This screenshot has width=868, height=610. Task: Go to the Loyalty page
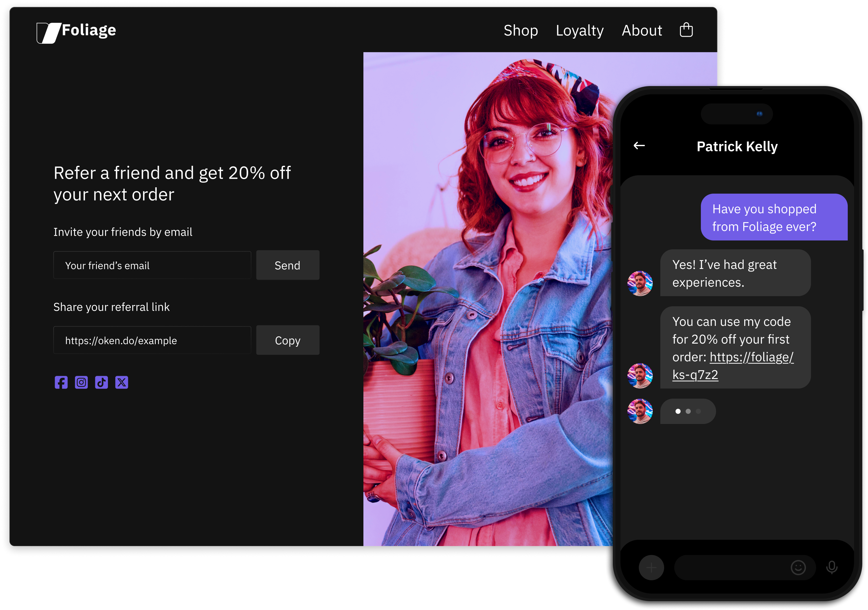(x=580, y=31)
